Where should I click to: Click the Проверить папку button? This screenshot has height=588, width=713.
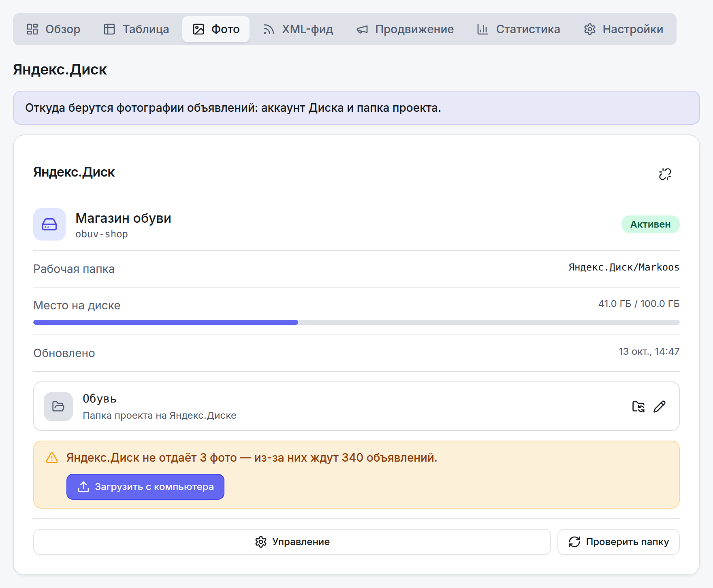pyautogui.click(x=619, y=542)
